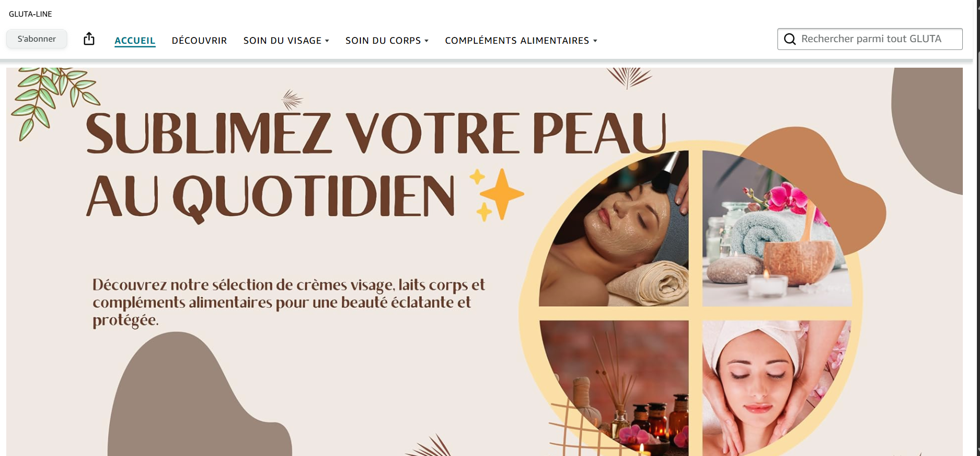This screenshot has height=456, width=980.
Task: Click the S'abonner button
Action: tap(36, 39)
